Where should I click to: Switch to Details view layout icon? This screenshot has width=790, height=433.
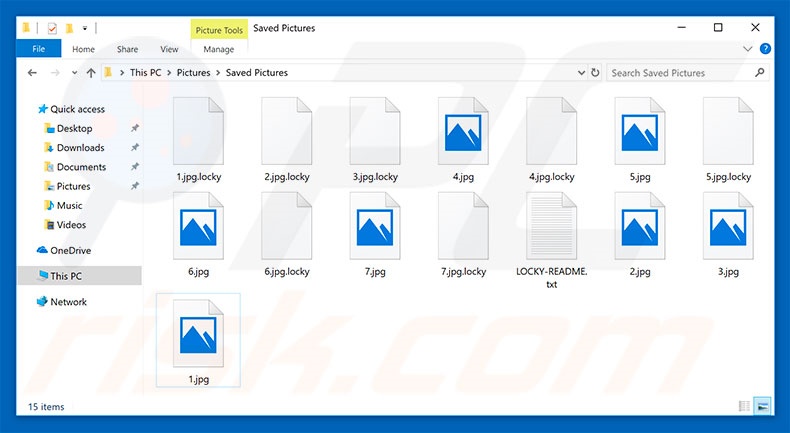point(744,406)
